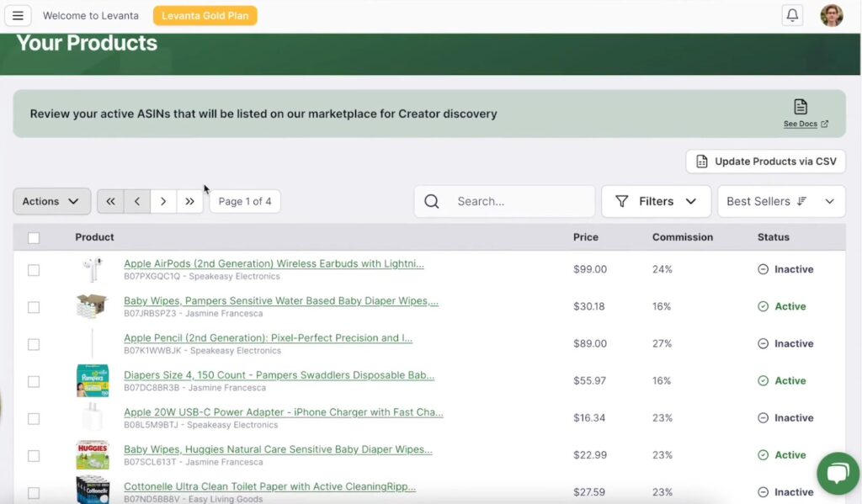Screen dimensions: 862x504
Task: Check the Apple AirPods row checkbox
Action: coord(34,270)
